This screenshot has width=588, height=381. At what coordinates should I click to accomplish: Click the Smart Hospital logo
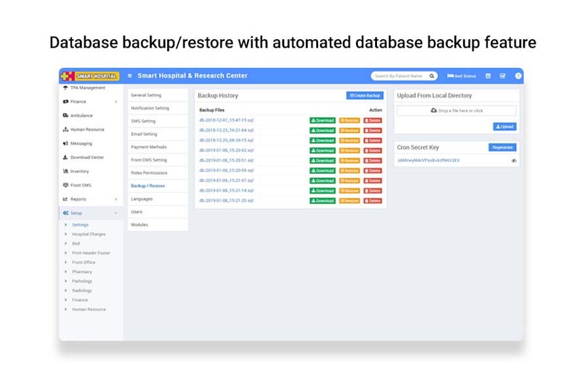tap(90, 76)
